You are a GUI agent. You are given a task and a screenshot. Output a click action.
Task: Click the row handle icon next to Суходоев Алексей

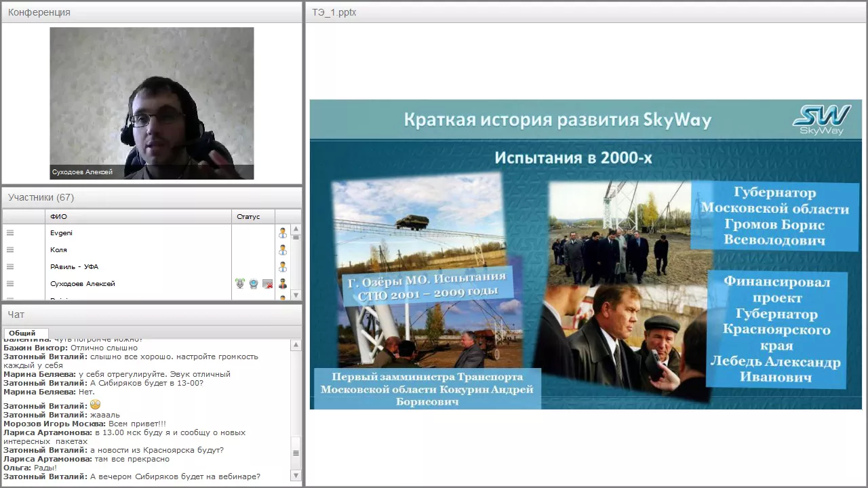tap(10, 284)
